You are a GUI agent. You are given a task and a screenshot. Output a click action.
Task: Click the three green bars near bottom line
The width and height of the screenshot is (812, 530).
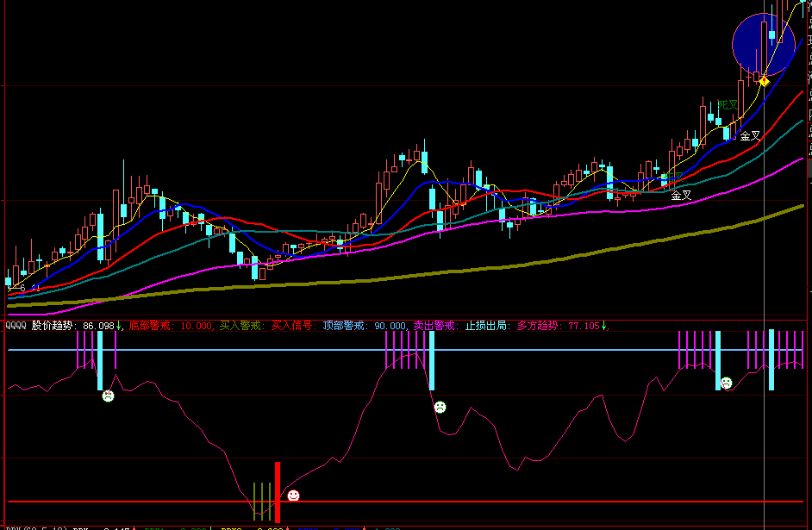pos(262,500)
